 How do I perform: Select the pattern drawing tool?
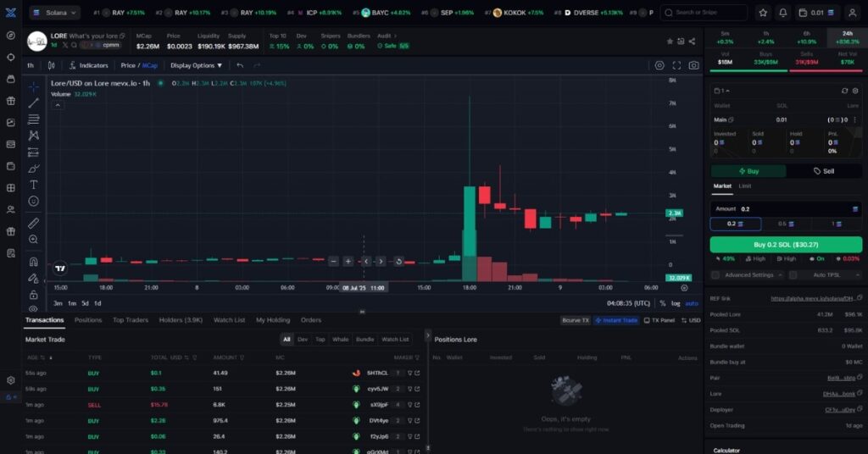click(34, 136)
